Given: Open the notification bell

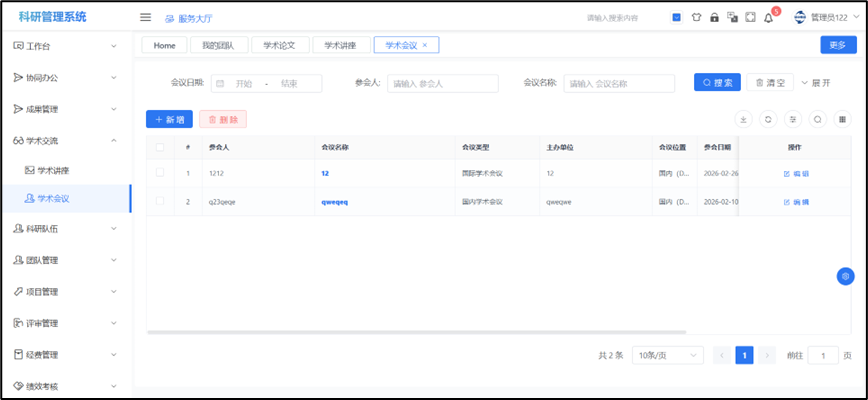Looking at the screenshot, I should [768, 17].
